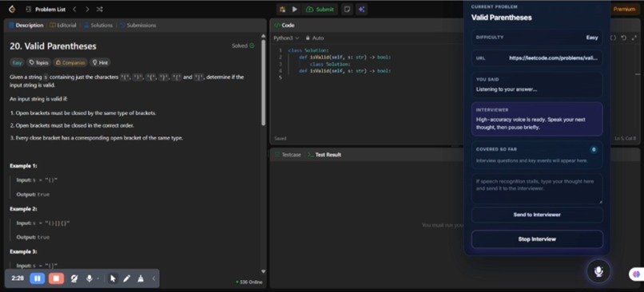Click the Premium button
Viewport: 644px width, 292px height.
tap(624, 9)
